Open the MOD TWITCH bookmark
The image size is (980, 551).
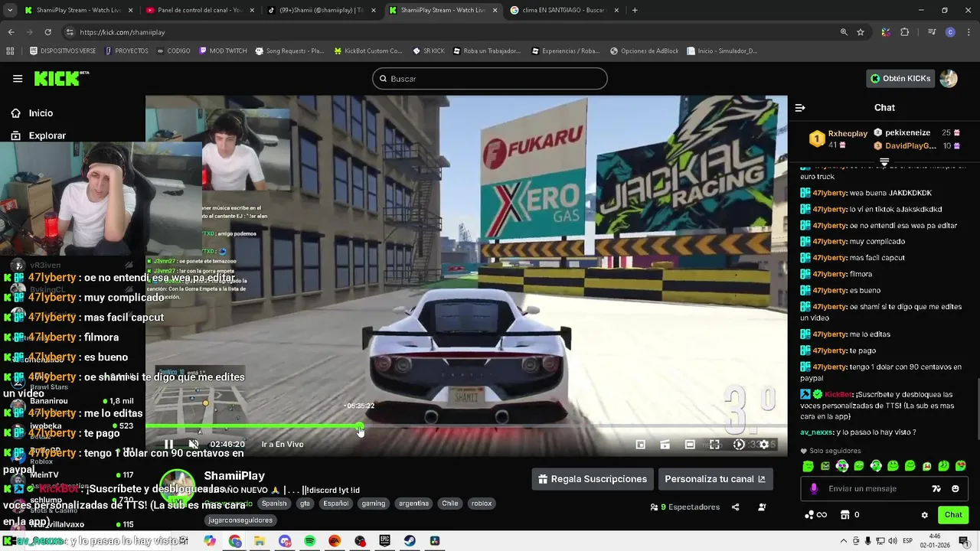[x=223, y=51]
